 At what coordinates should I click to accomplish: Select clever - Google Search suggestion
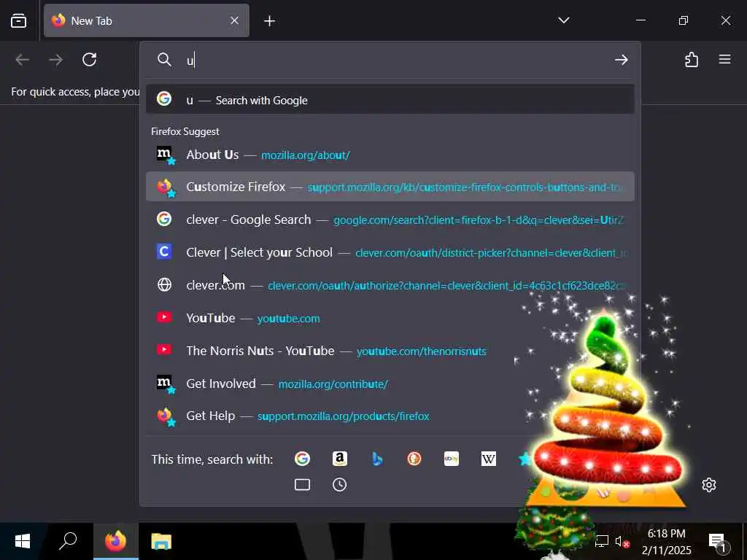[x=390, y=219]
